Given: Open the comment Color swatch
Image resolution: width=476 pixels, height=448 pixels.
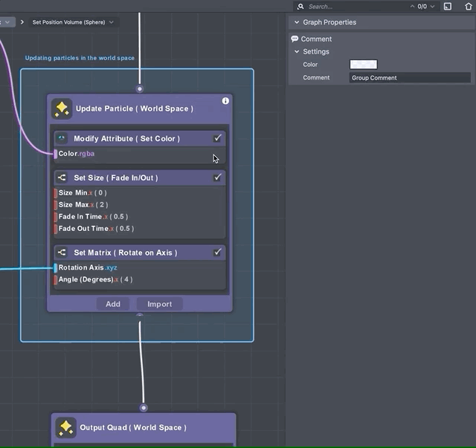Looking at the screenshot, I should 363,65.
